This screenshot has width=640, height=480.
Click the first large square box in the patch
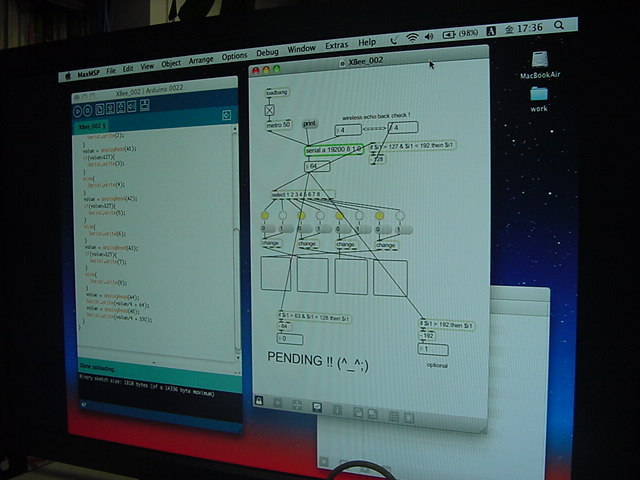[276, 274]
